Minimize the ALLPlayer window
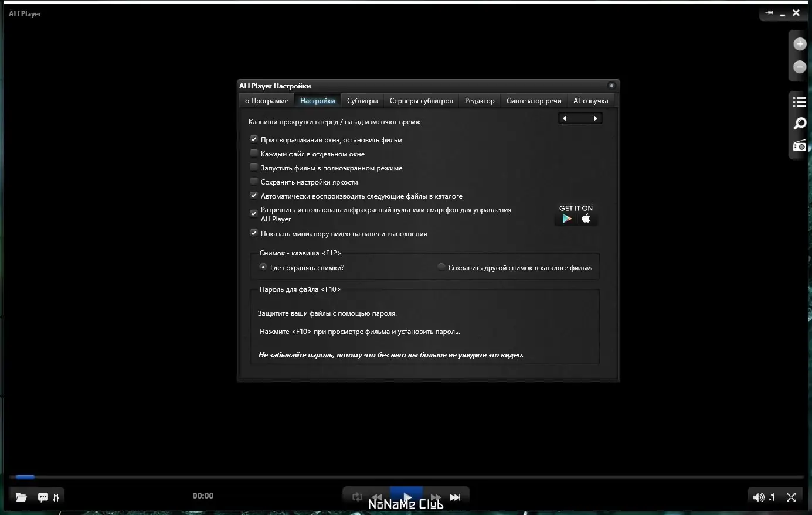812x515 pixels. click(783, 14)
